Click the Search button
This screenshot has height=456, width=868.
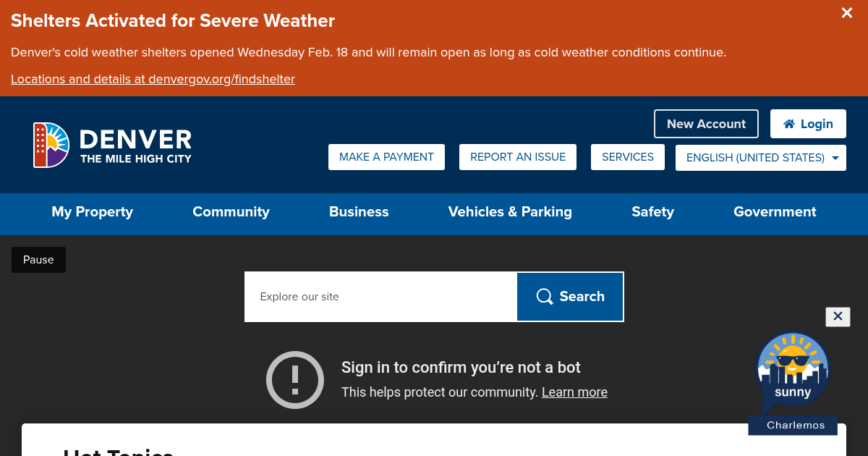570,297
